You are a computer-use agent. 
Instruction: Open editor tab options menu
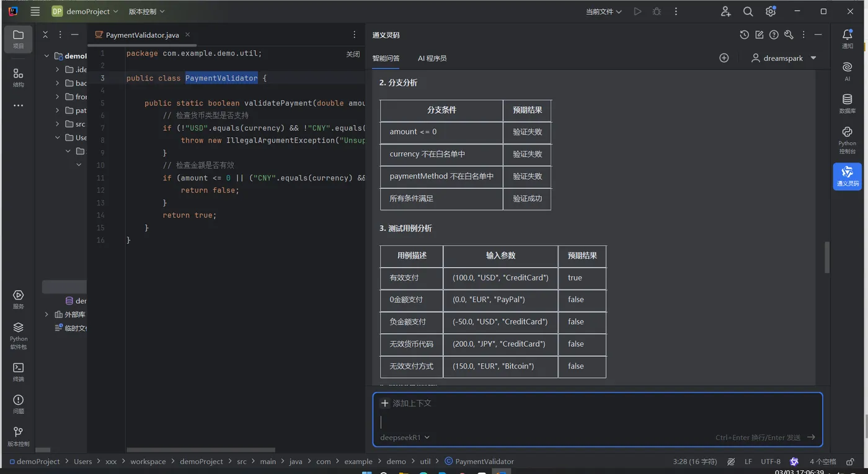pos(355,35)
